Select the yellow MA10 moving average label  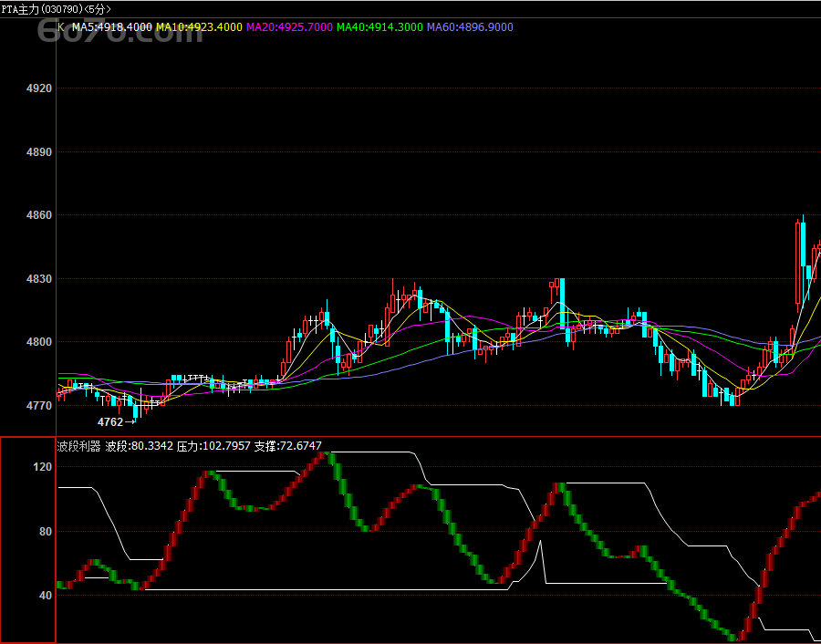pos(199,27)
